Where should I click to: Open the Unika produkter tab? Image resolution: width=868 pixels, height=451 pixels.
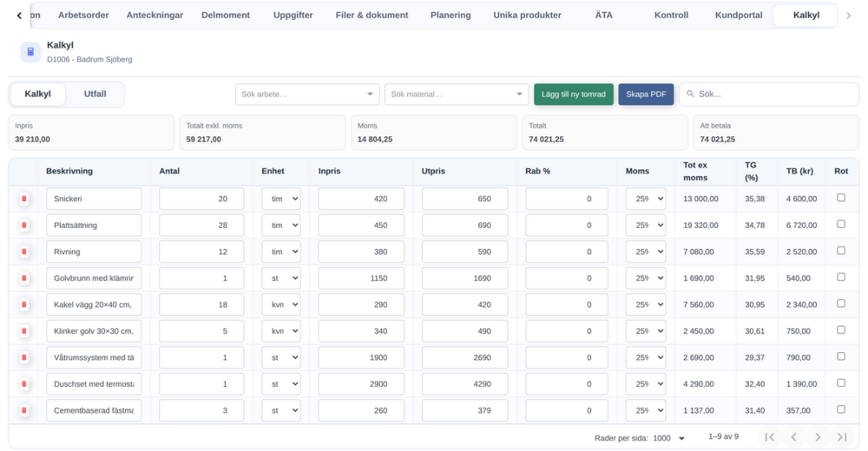click(x=527, y=16)
